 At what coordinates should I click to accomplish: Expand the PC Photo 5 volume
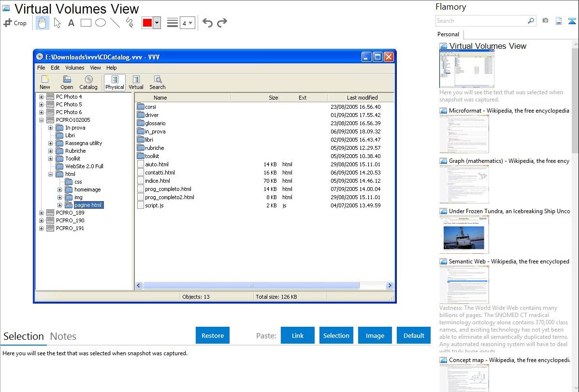click(x=42, y=104)
